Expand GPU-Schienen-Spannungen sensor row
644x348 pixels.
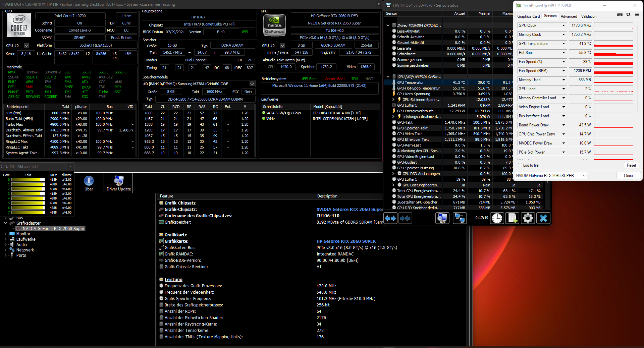pyautogui.click(x=393, y=100)
